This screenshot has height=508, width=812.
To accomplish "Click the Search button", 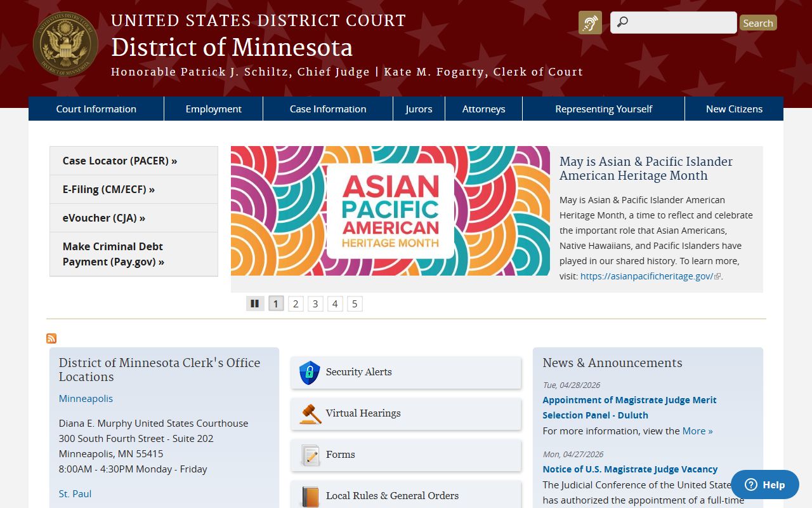I will [758, 23].
